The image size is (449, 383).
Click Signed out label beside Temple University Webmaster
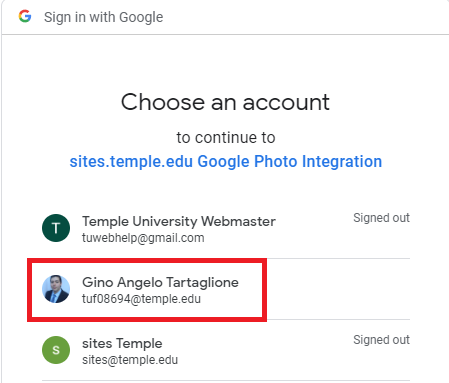[381, 218]
